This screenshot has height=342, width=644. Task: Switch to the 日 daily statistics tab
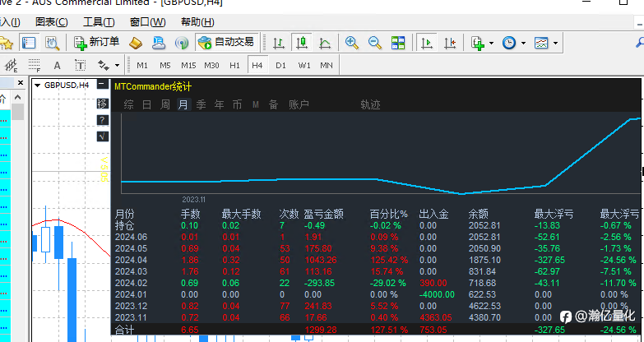pyautogui.click(x=146, y=104)
